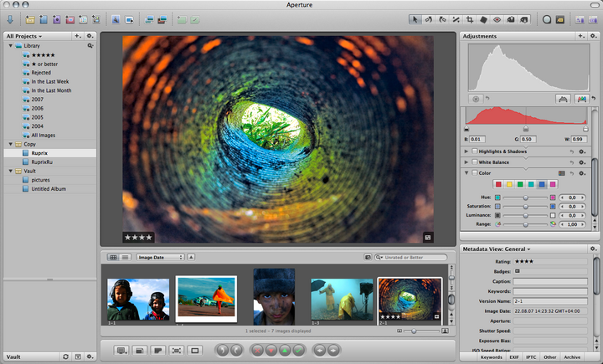This screenshot has height=364, width=603.
Task: Pick the red color swatch
Action: coord(499,184)
